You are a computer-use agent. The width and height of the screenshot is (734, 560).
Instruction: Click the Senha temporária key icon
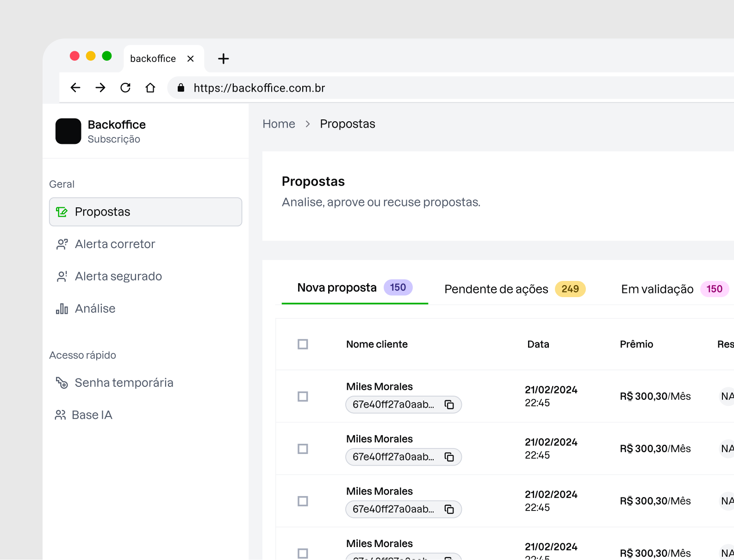62,383
